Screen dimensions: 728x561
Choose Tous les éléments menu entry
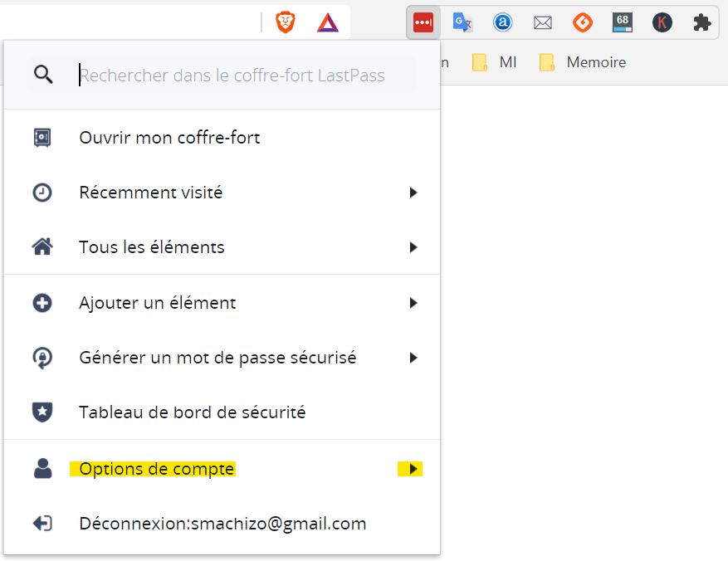pos(222,247)
